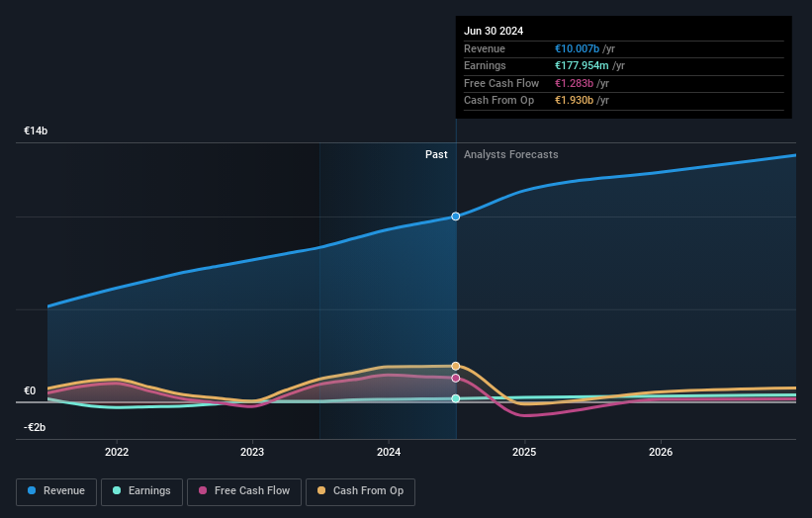Click the €0 y-axis label
Image resolution: width=812 pixels, height=518 pixels.
30,390
